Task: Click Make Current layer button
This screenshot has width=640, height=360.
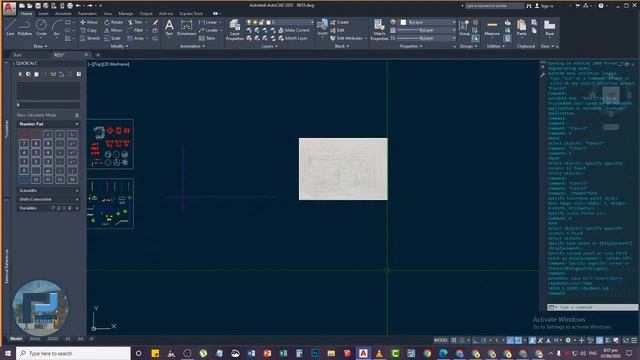Action: 294,30
